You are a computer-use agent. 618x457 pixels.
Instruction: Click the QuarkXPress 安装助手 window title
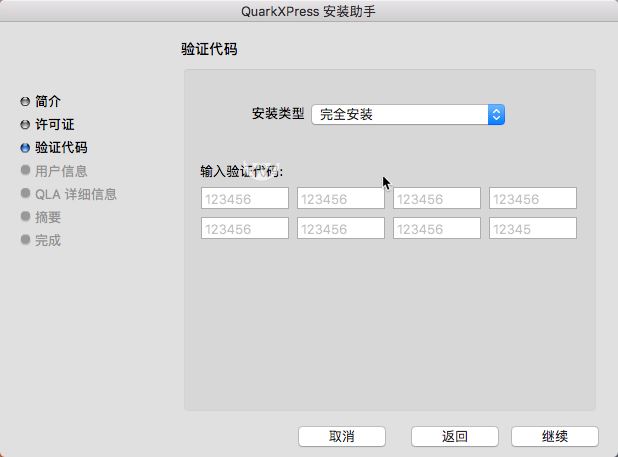click(308, 11)
